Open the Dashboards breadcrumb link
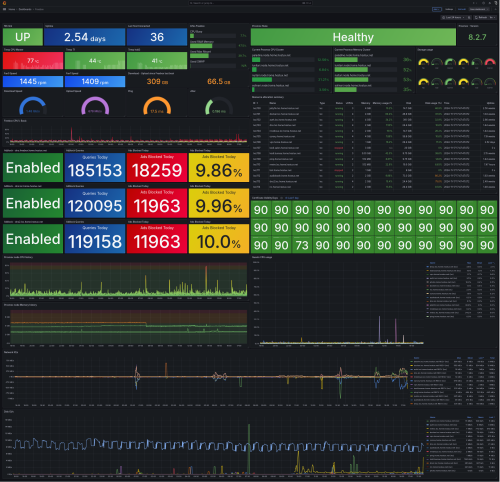 [x=25, y=9]
